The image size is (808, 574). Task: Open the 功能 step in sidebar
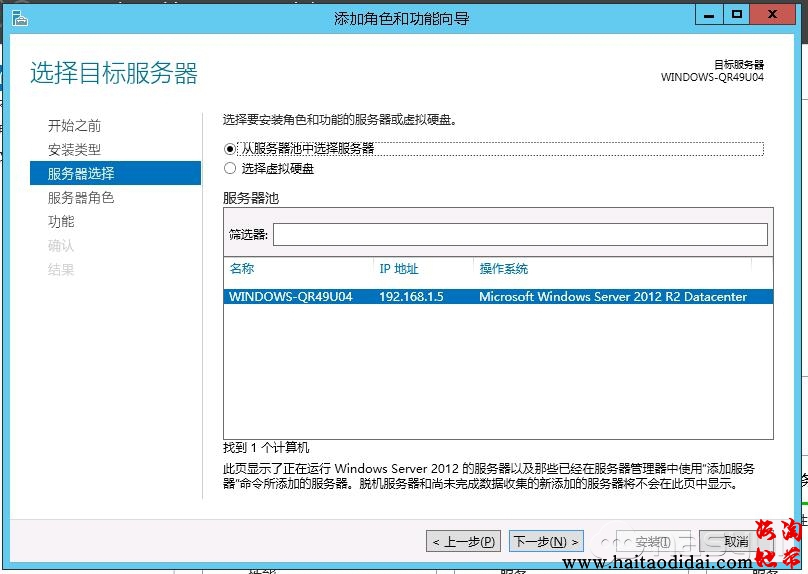pos(61,222)
